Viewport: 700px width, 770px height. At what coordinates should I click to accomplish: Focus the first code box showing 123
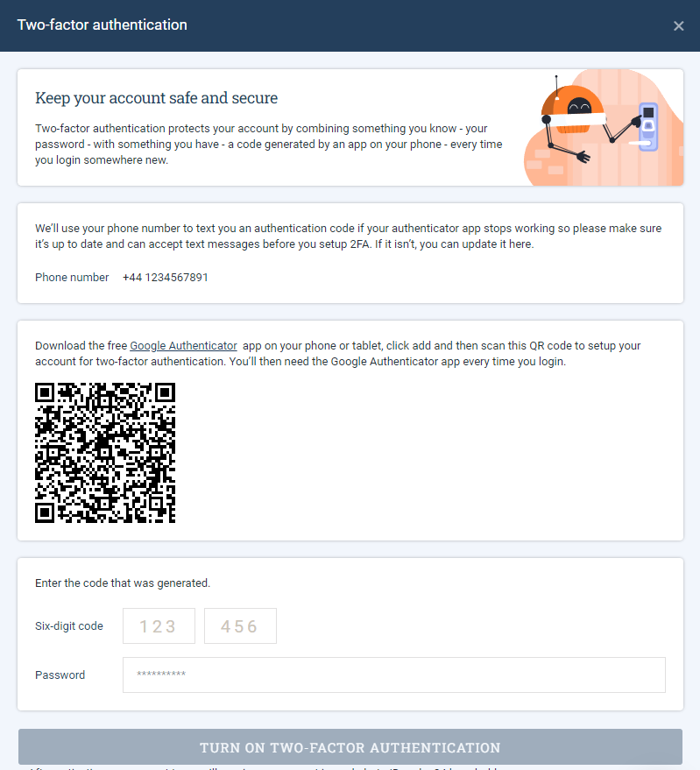159,625
